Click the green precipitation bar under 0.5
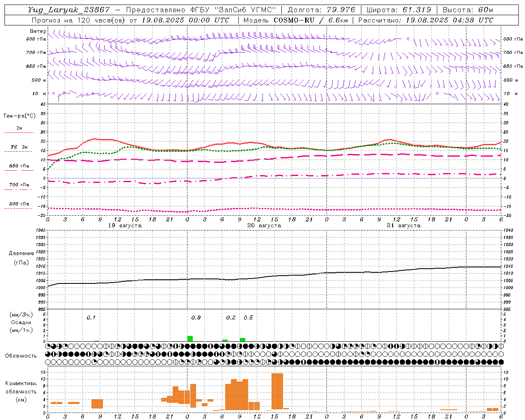 (242, 340)
